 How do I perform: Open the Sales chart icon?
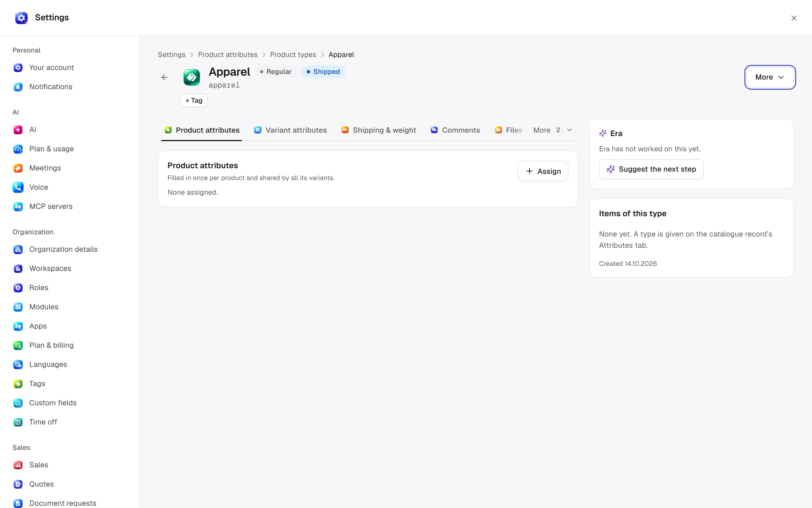(18, 465)
